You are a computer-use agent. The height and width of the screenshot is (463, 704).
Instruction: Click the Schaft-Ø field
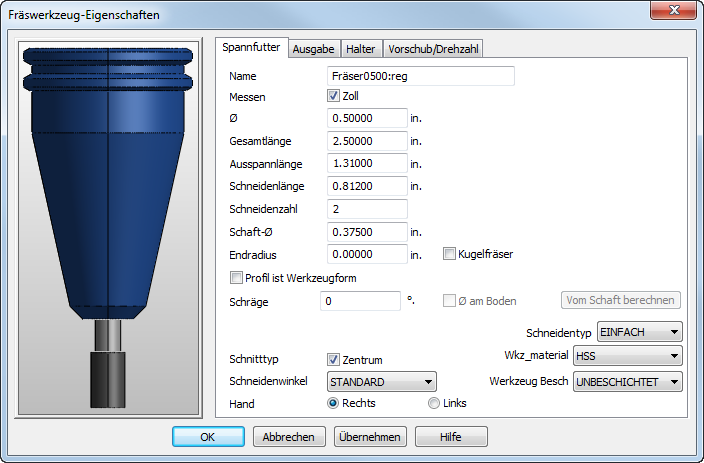(367, 232)
